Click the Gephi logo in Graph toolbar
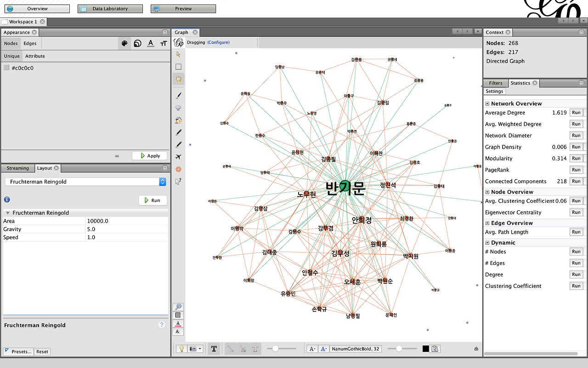Screen dimensions: 588x368 pyautogui.click(x=179, y=42)
